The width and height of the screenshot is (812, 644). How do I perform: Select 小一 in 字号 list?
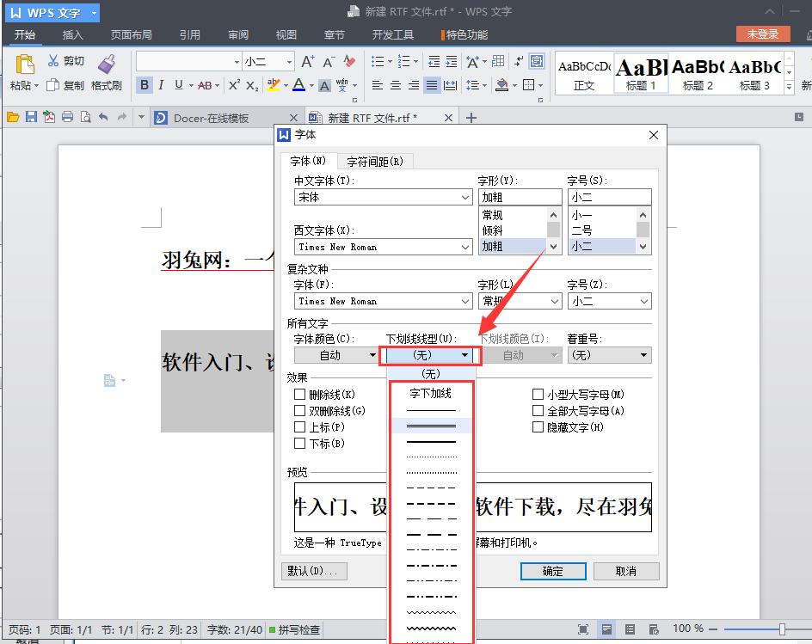[602, 215]
